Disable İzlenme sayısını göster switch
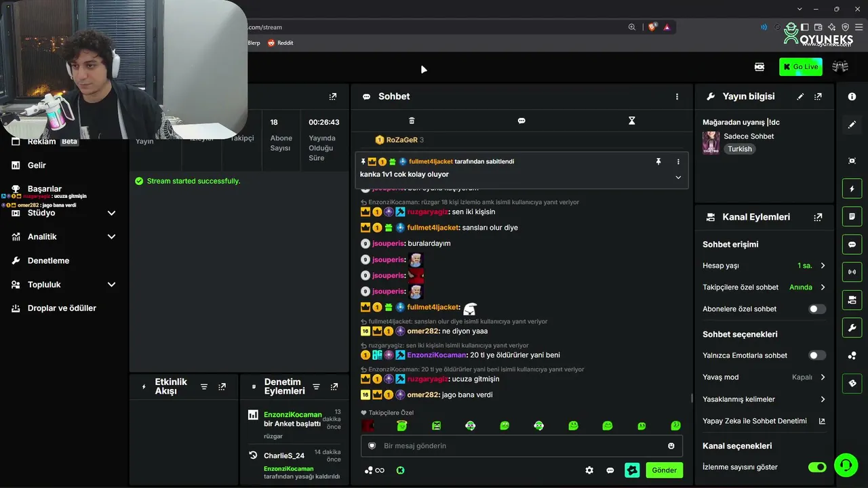868x488 pixels. click(817, 467)
